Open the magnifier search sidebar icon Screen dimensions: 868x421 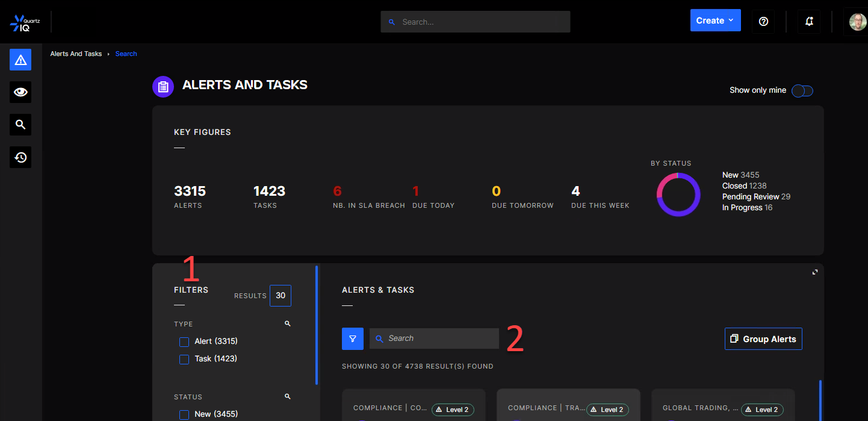pyautogui.click(x=20, y=125)
